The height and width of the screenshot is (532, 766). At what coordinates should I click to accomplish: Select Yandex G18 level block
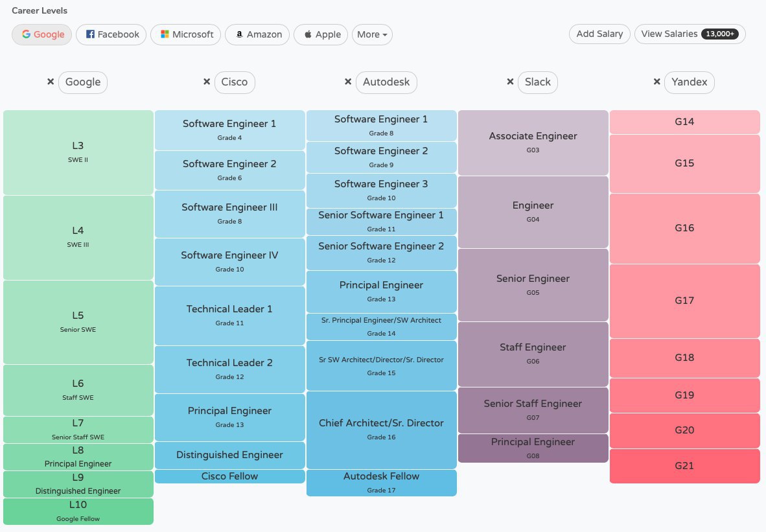coord(685,358)
